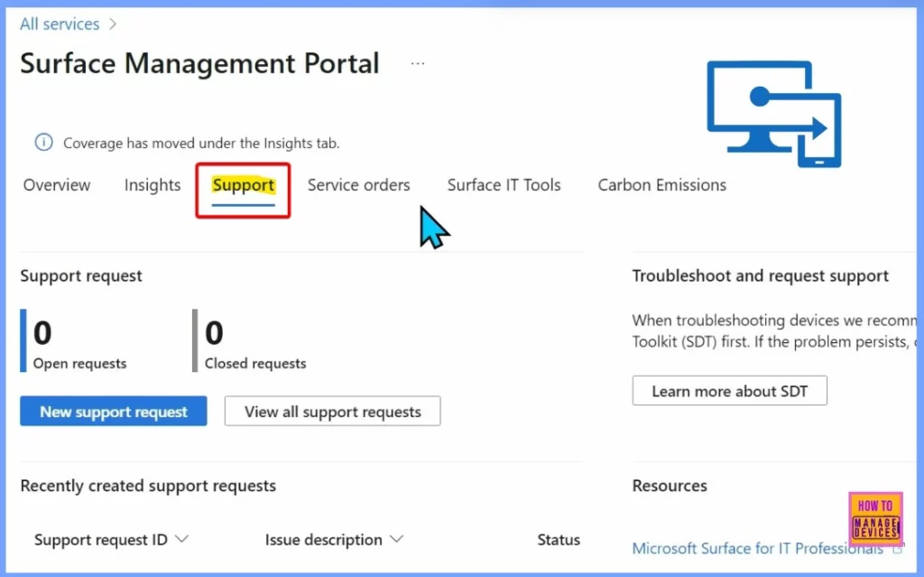Click the Surface Management Portal title
This screenshot has width=924, height=577.
tap(199, 63)
